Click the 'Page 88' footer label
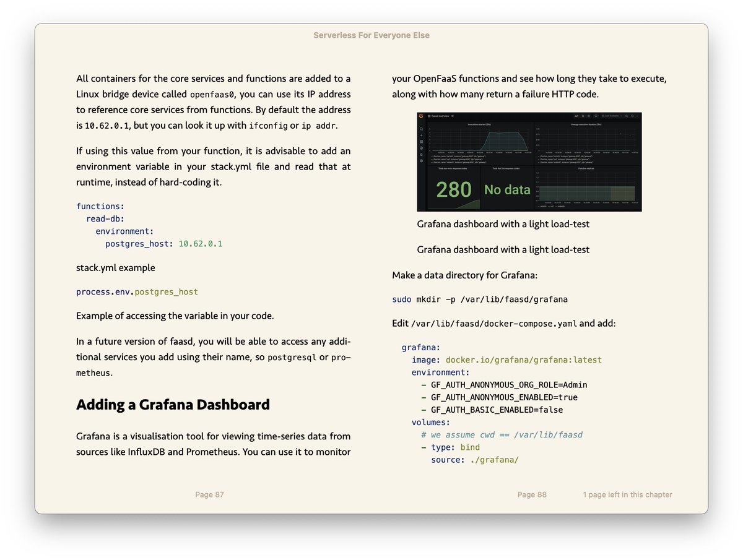This screenshot has width=743, height=560. click(532, 494)
